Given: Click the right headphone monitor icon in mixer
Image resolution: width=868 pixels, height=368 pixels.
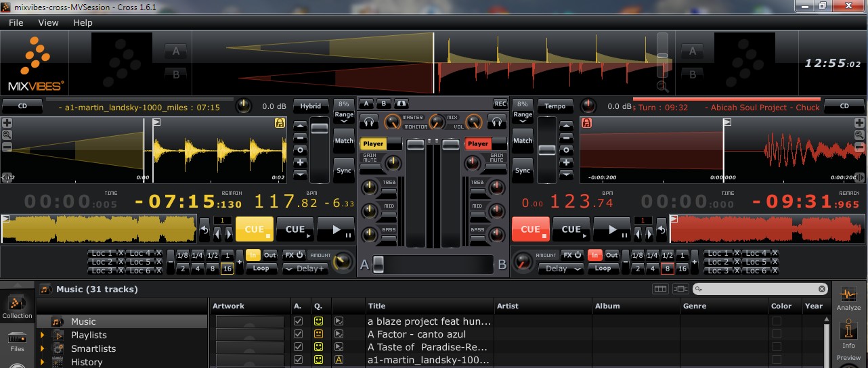Looking at the screenshot, I should click(498, 122).
